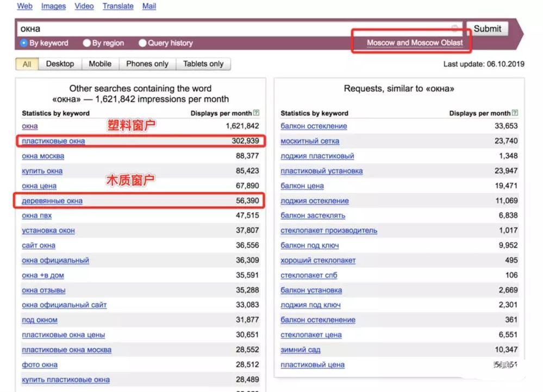
Task: Open the similar request балкон под ключ
Action: [310, 245]
